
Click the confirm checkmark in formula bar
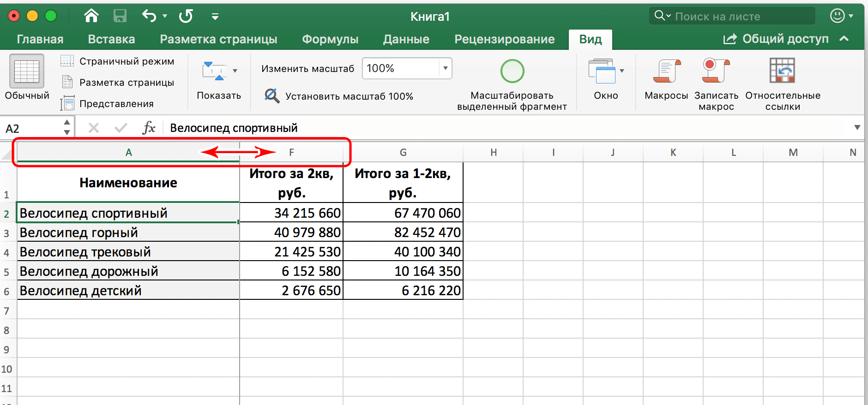click(121, 128)
